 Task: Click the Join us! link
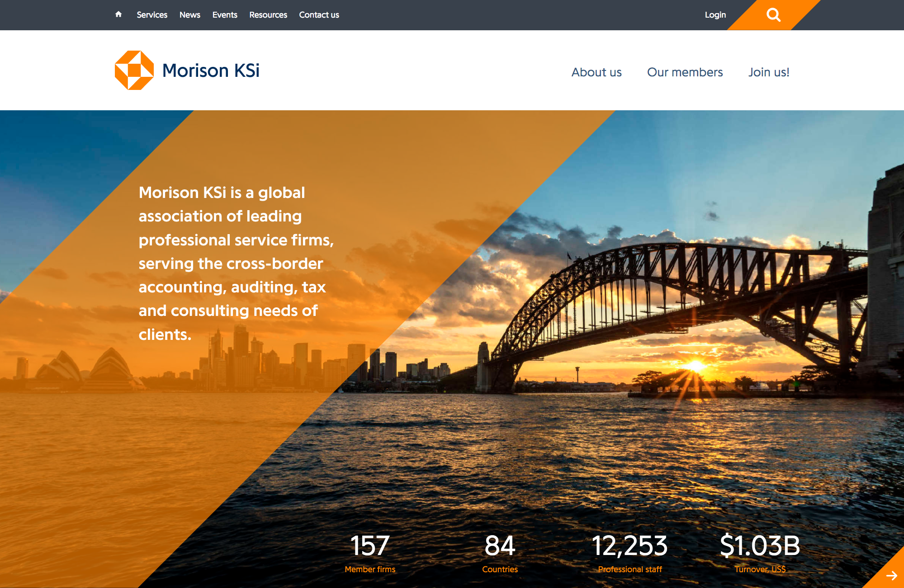tap(769, 72)
